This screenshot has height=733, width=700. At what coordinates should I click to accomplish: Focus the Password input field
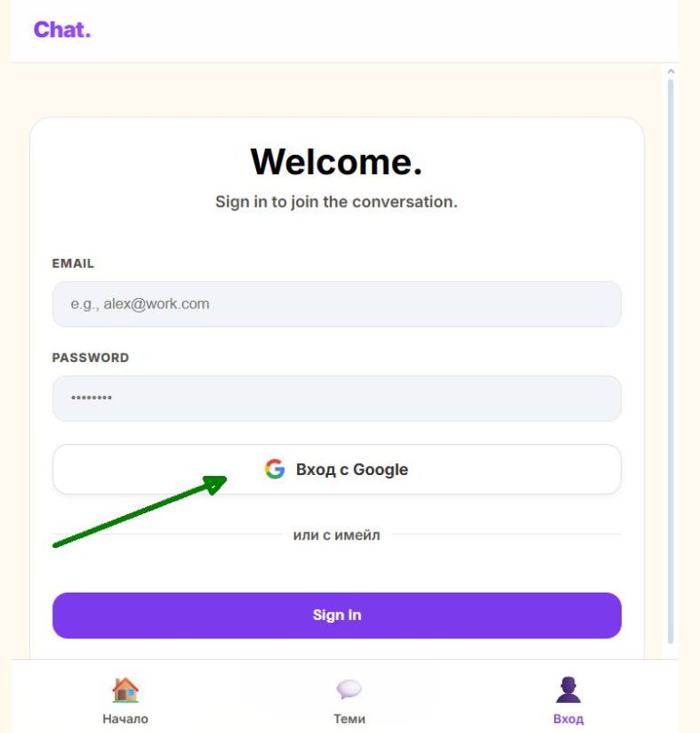[x=337, y=398]
